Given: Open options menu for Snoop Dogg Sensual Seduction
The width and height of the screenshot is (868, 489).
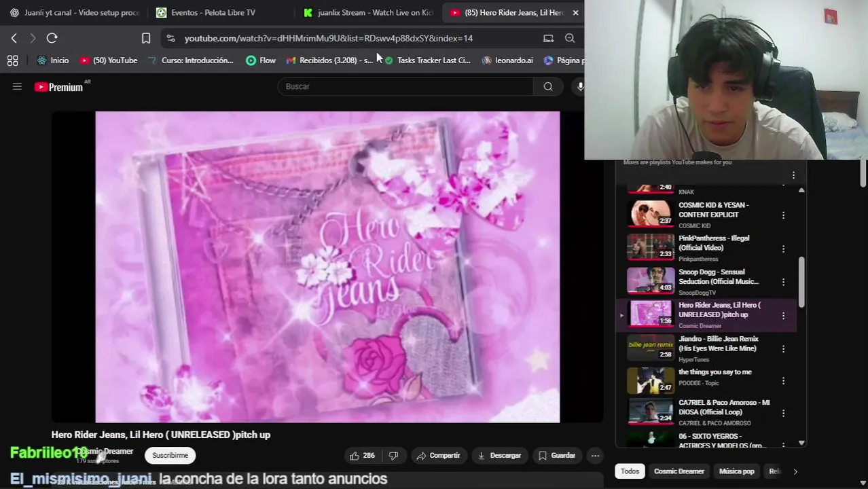Looking at the screenshot, I should point(783,282).
